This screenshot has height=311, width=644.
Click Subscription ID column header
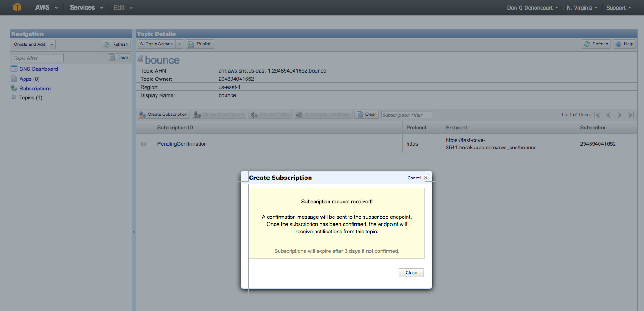278,128
